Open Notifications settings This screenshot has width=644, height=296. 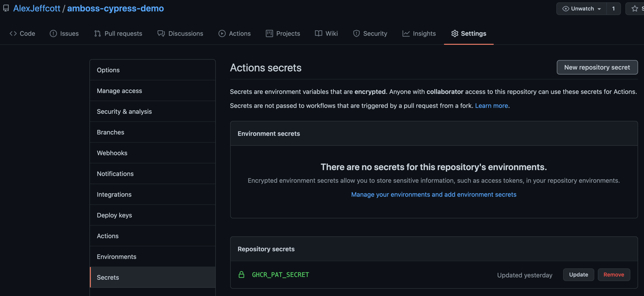[x=153, y=174]
